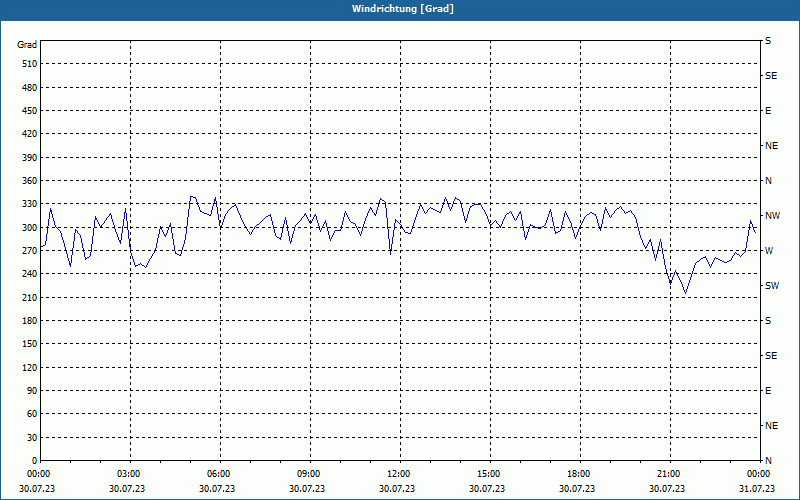Select the 06:00 time axis label

coord(218,474)
